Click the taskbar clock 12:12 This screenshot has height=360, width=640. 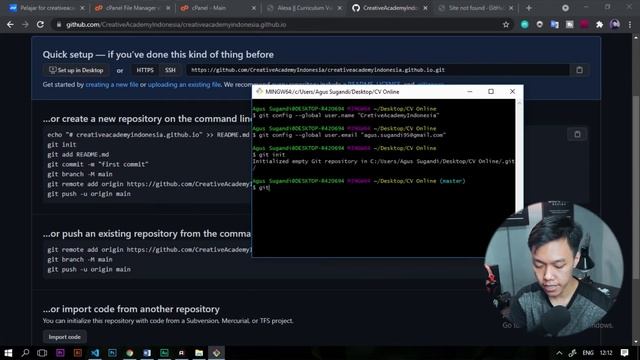606,353
